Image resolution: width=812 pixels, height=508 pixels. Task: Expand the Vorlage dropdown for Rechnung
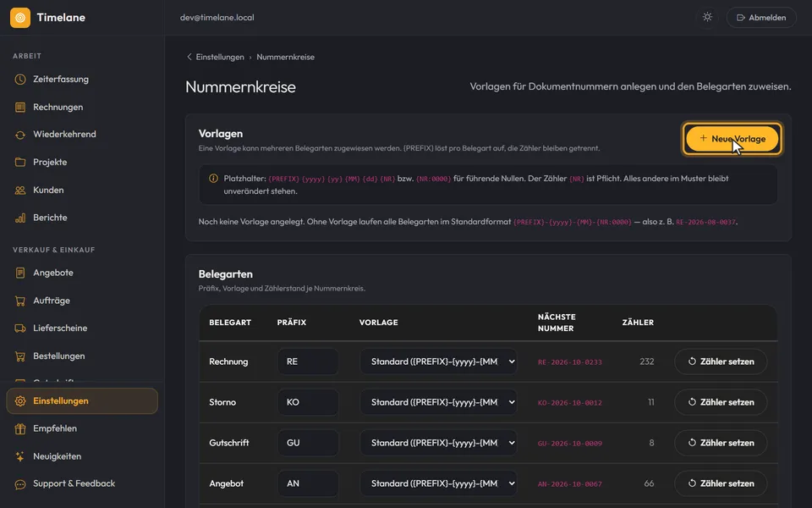pyautogui.click(x=439, y=362)
